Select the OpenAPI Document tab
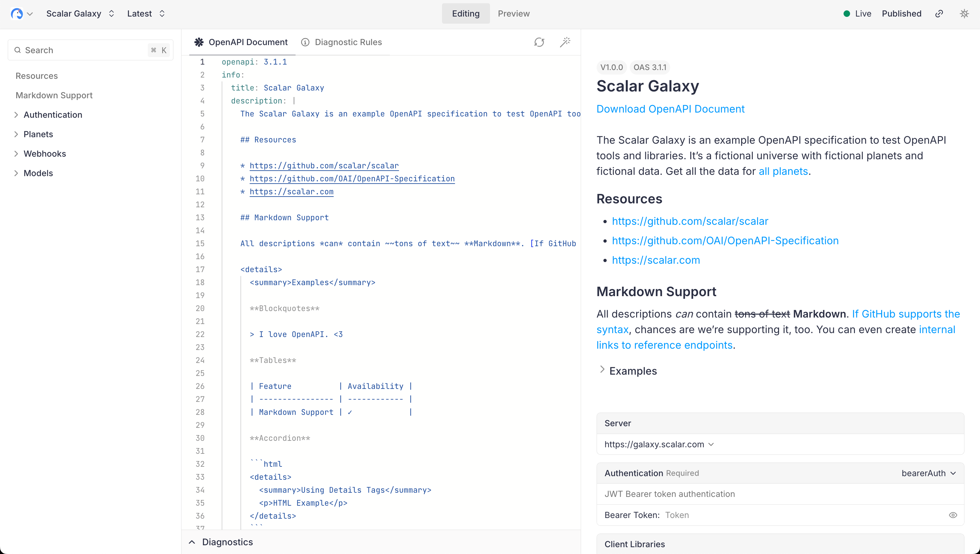This screenshot has width=980, height=554. coord(242,42)
